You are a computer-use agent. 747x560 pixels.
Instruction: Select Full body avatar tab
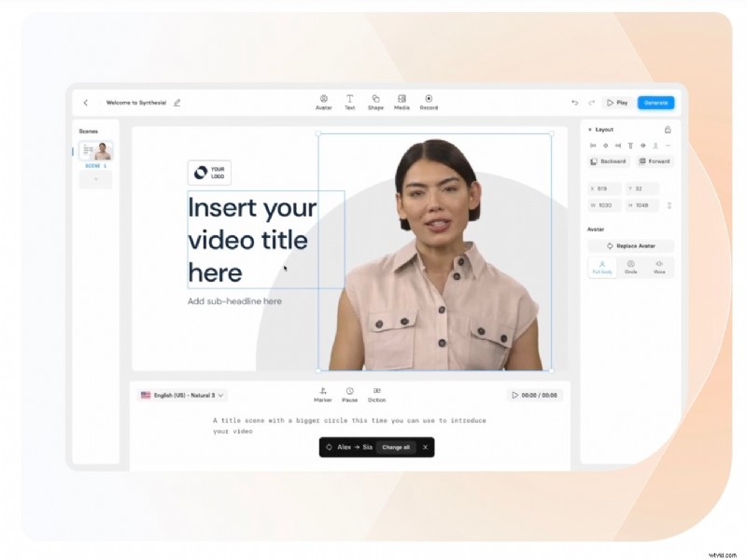[602, 267]
